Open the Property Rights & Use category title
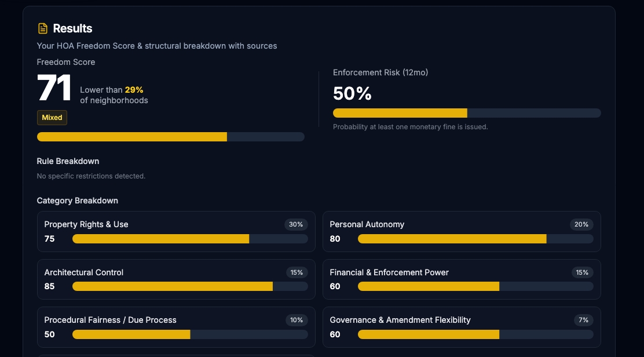 pyautogui.click(x=86, y=224)
